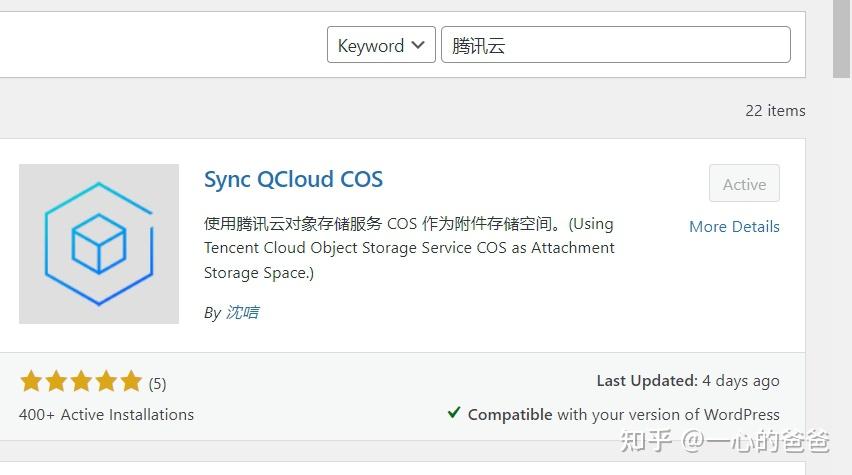
Task: Select the third rating star
Action: [81, 381]
